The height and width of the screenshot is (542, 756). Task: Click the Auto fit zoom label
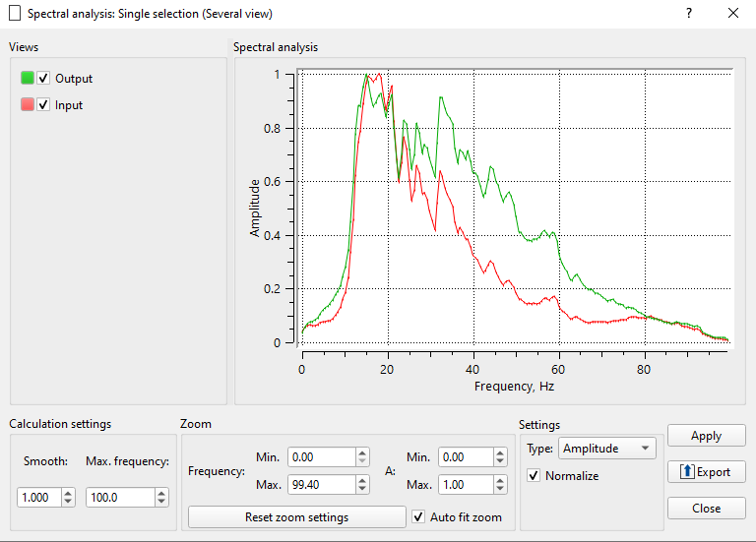466,517
